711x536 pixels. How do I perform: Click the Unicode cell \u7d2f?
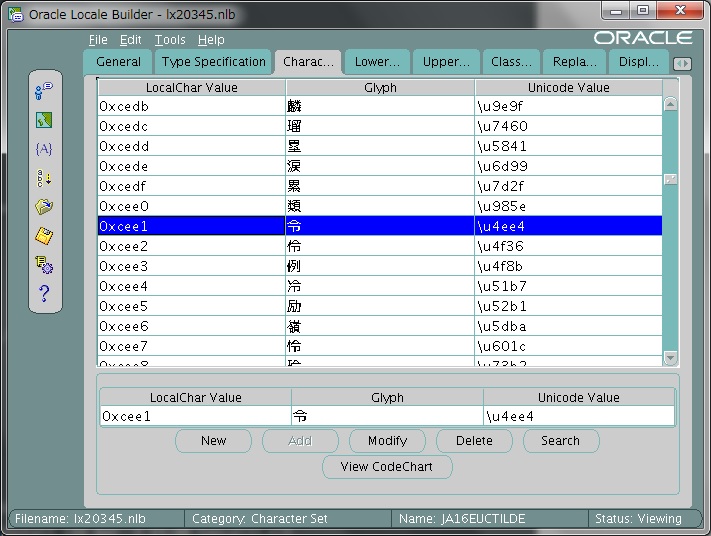[569, 186]
